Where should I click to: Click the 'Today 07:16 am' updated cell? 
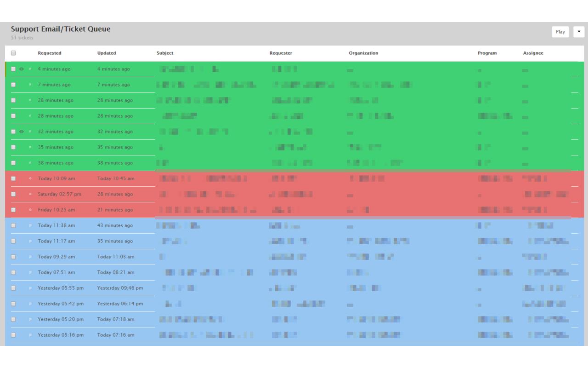click(116, 335)
